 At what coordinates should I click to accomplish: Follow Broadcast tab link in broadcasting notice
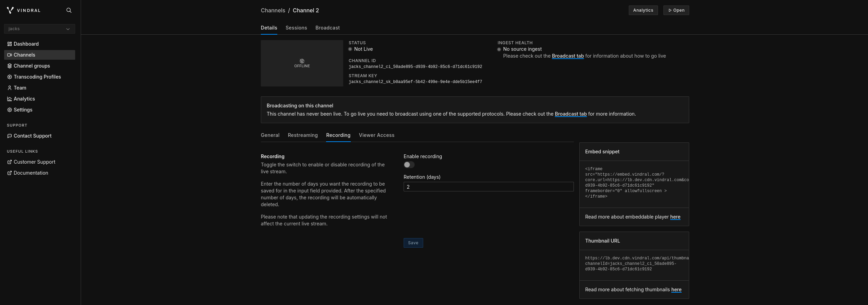click(x=571, y=114)
